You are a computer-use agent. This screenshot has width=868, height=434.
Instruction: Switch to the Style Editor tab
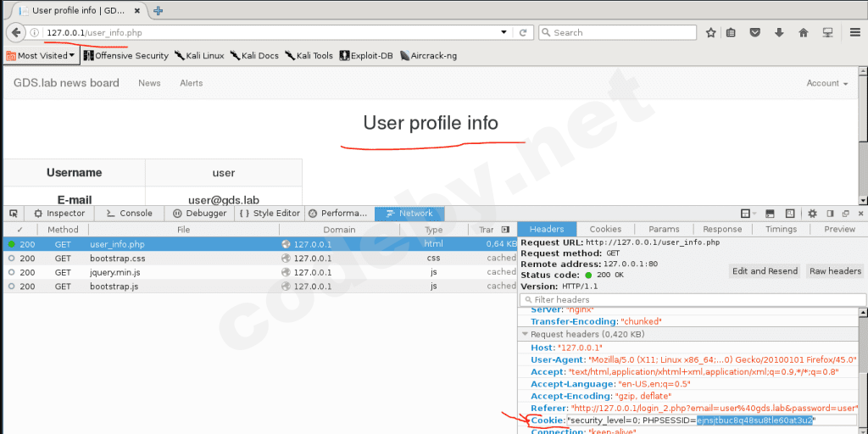point(270,213)
